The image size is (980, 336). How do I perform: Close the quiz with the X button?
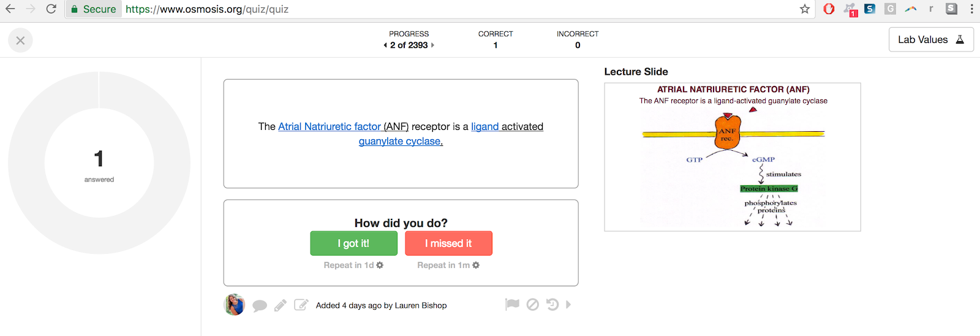pos(20,40)
